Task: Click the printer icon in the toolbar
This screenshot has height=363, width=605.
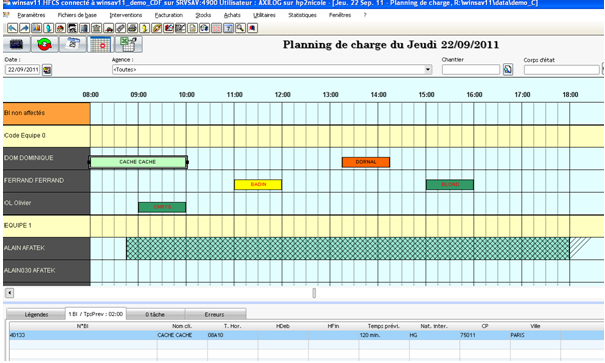Action: (132, 28)
